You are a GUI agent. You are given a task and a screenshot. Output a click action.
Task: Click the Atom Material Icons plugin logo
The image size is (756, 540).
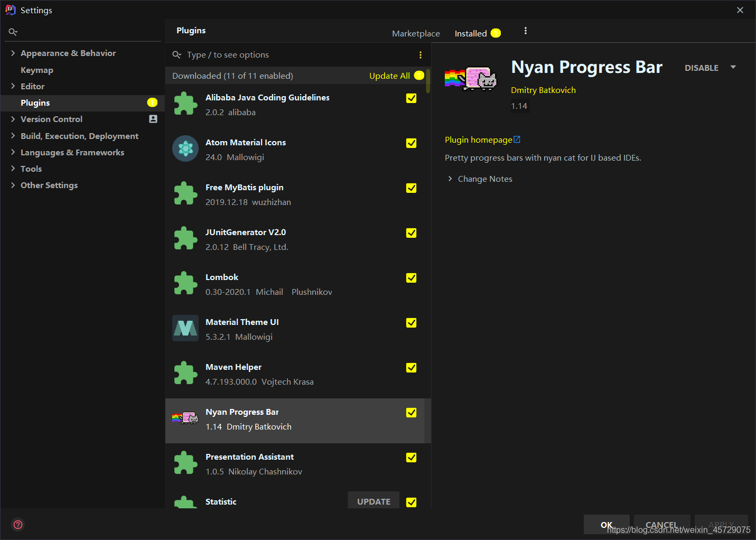(x=185, y=148)
